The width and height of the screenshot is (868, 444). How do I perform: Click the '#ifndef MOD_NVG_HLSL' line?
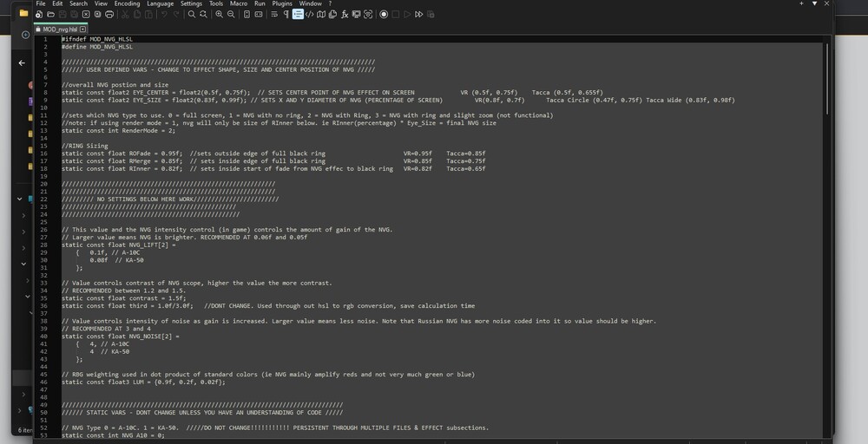(x=97, y=39)
